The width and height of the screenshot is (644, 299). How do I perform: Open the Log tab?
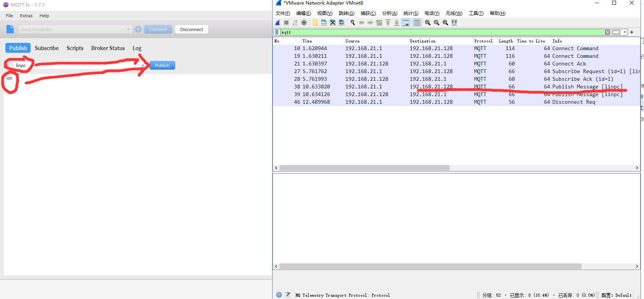tap(137, 48)
